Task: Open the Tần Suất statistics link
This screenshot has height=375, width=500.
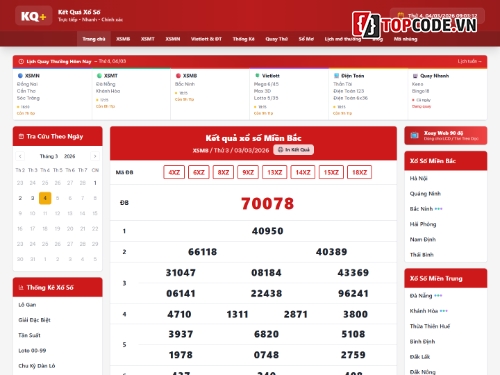Action: tap(29, 335)
